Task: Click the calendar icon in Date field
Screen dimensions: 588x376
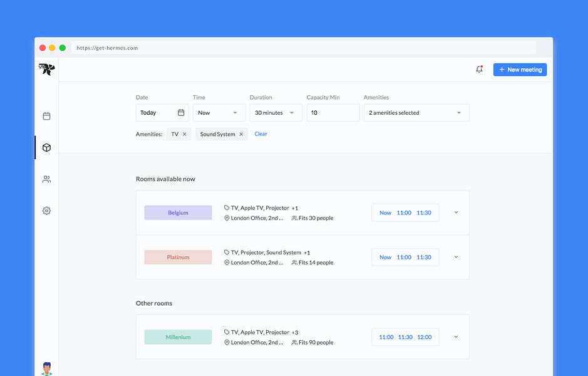Action: coord(181,113)
